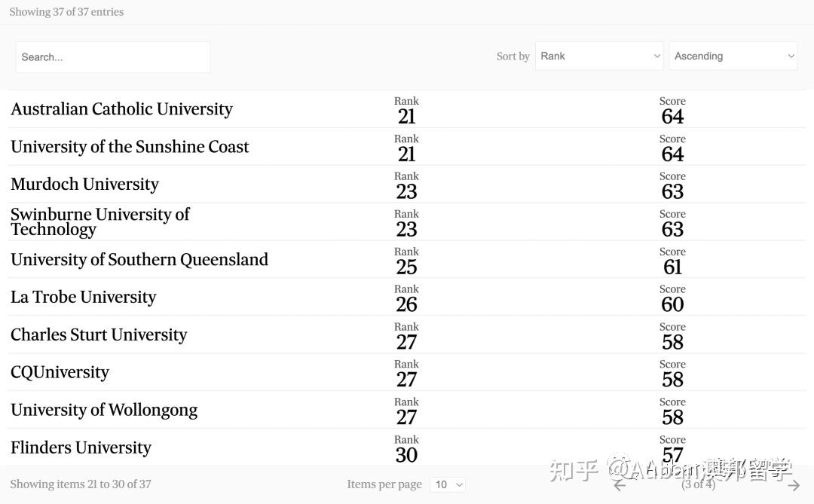Open Charles Sturt University entry

pyautogui.click(x=99, y=335)
